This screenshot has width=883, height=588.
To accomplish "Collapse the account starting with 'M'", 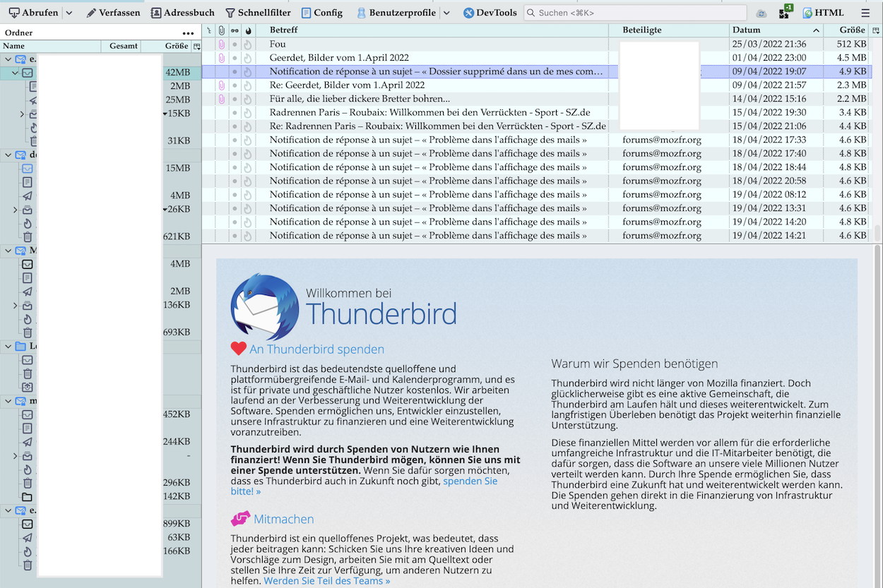I will pos(8,251).
